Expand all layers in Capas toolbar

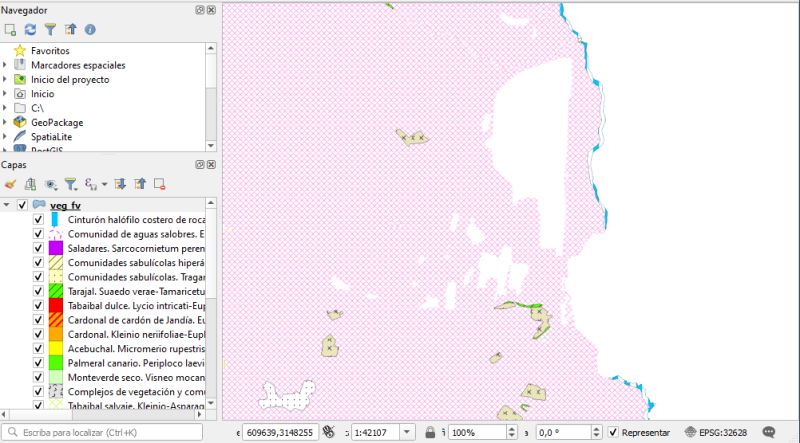click(120, 184)
